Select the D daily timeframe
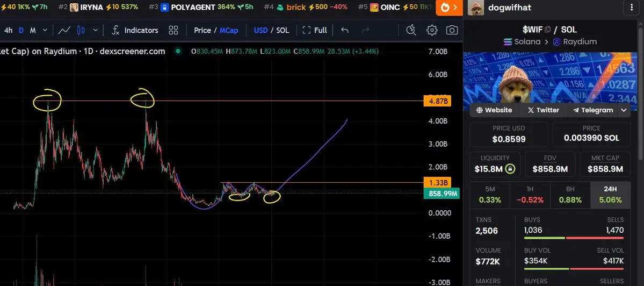 click(21, 30)
